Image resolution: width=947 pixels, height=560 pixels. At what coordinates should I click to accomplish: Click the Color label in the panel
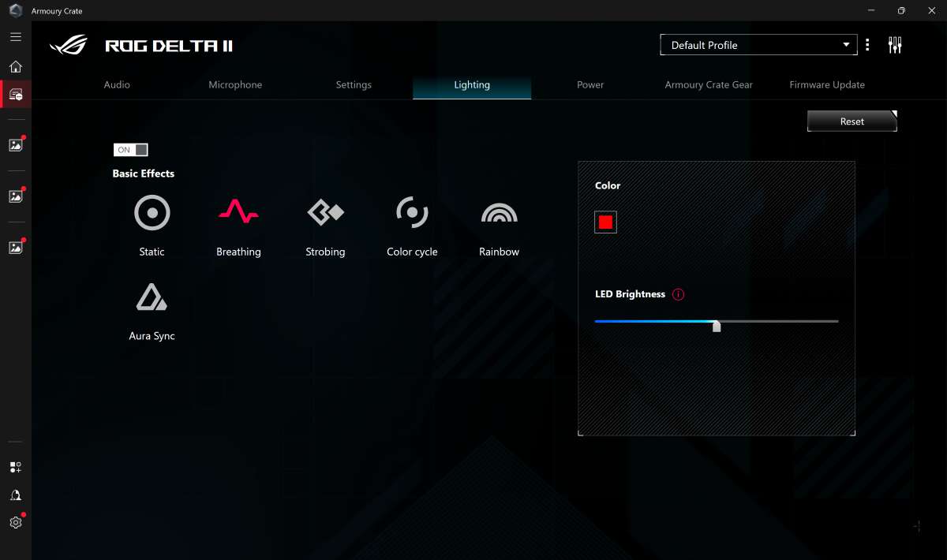tap(608, 185)
